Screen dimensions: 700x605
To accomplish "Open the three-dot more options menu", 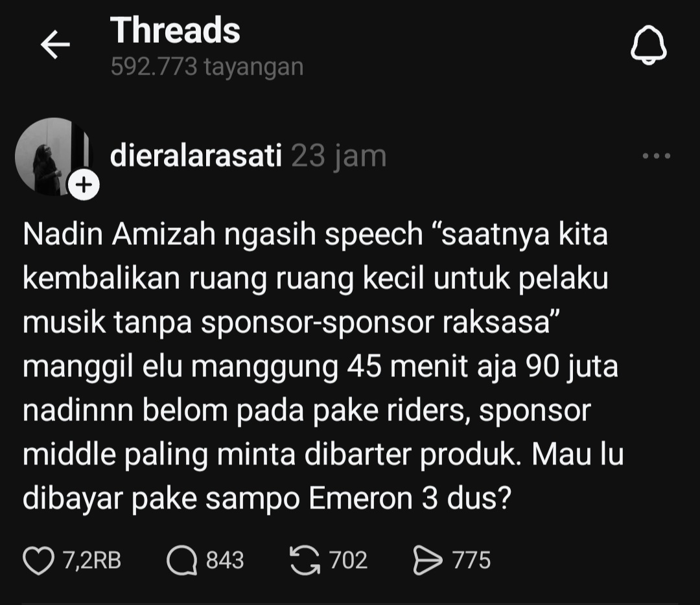I will (x=656, y=156).
